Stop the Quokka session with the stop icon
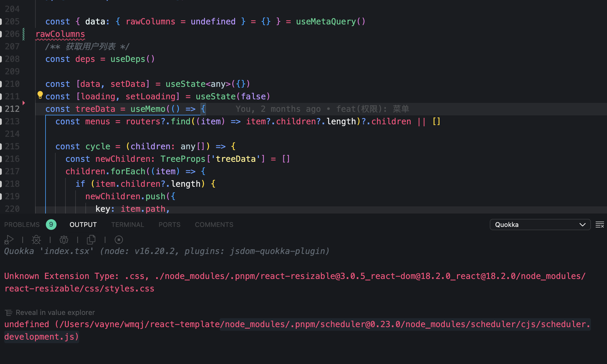Image resolution: width=607 pixels, height=364 pixels. point(119,240)
